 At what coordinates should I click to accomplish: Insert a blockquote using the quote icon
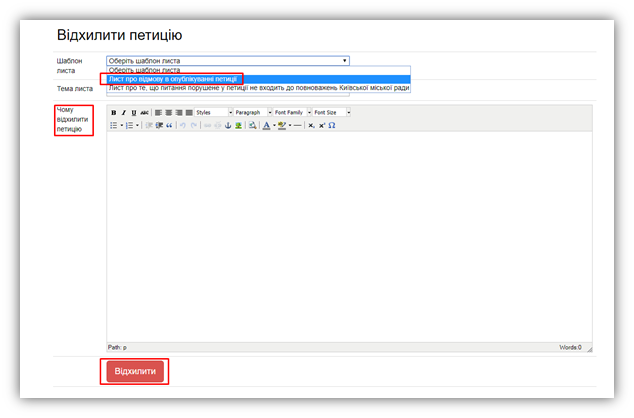[169, 126]
